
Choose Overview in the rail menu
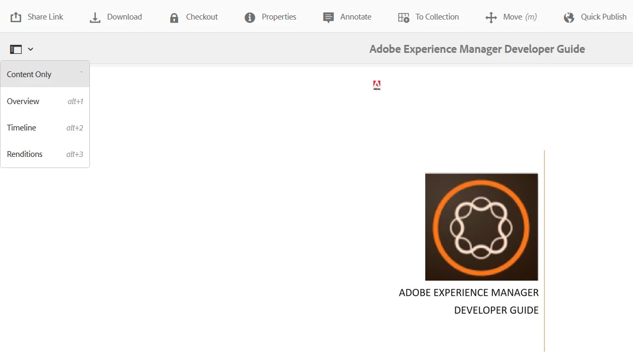pyautogui.click(x=45, y=101)
